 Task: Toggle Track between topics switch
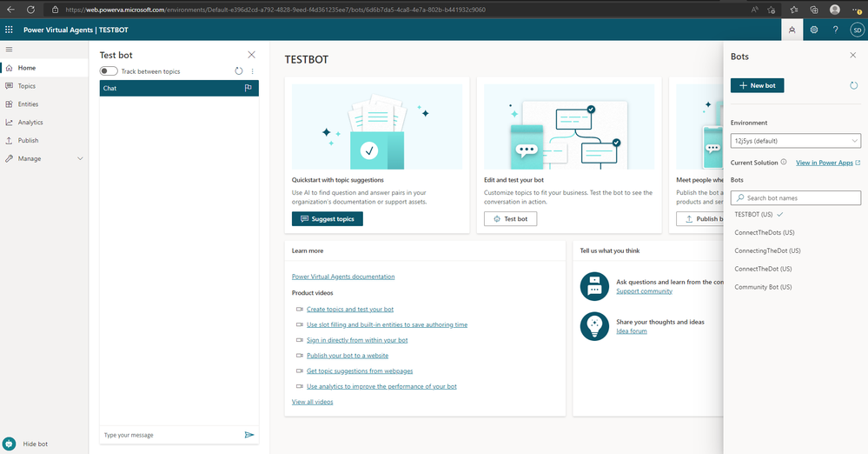pos(109,71)
